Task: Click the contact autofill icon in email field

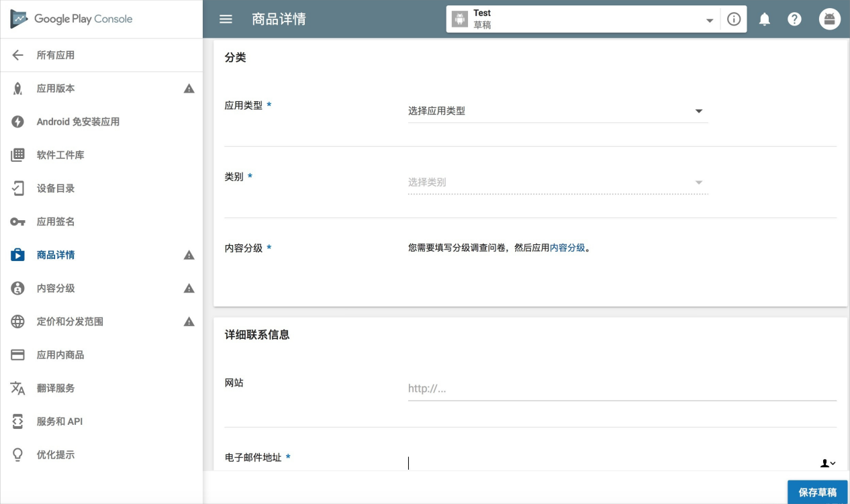Action: [x=827, y=463]
